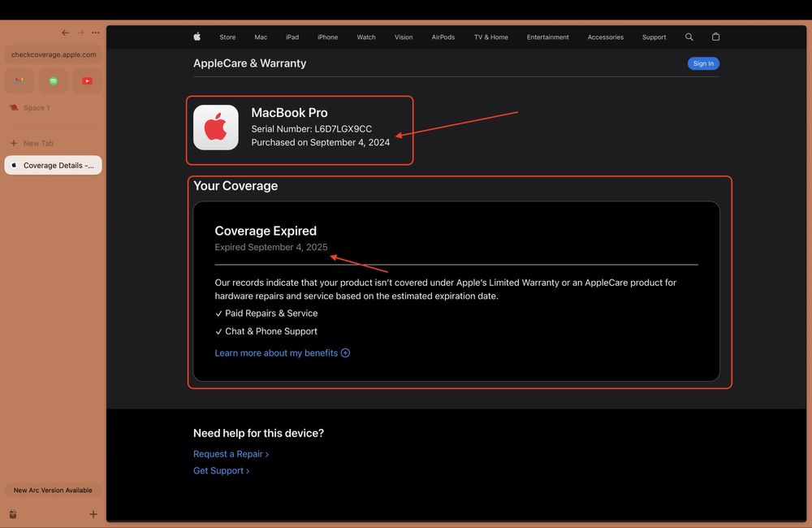Click the Apple logo in navigation bar

[197, 37]
